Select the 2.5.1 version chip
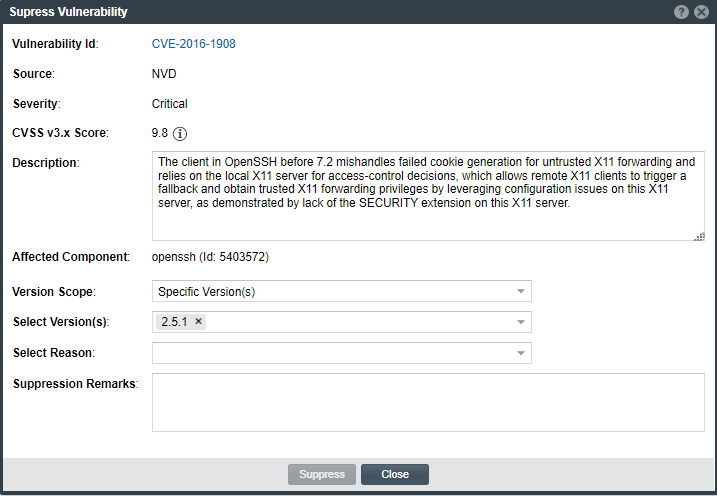The height and width of the screenshot is (496, 717). pos(175,321)
